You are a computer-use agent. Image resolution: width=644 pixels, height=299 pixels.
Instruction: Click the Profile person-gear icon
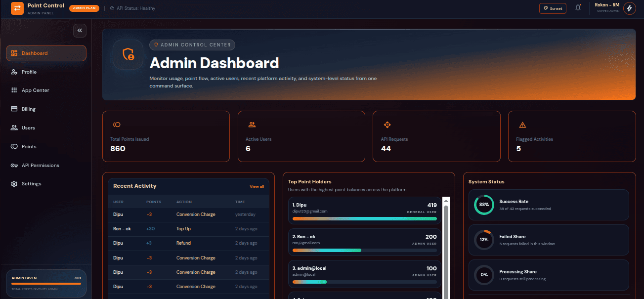14,72
